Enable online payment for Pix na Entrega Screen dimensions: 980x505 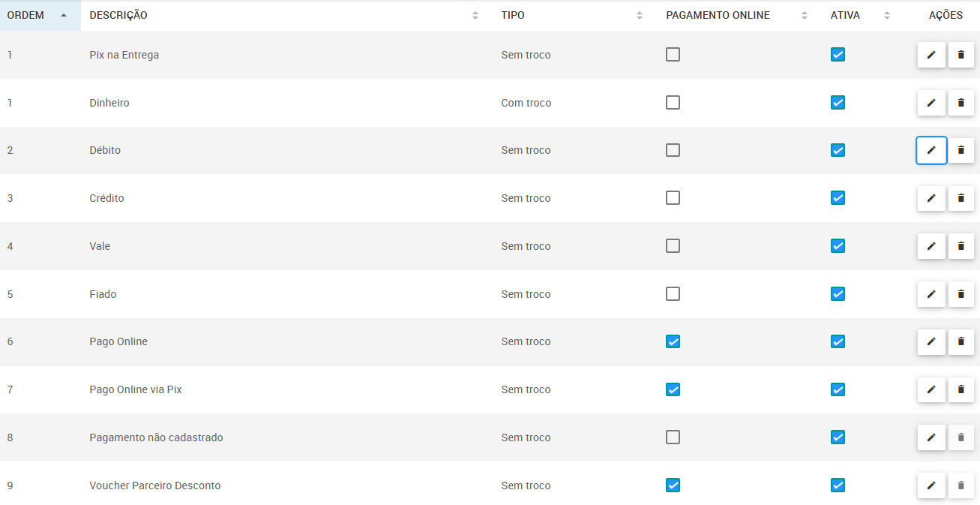tap(673, 55)
